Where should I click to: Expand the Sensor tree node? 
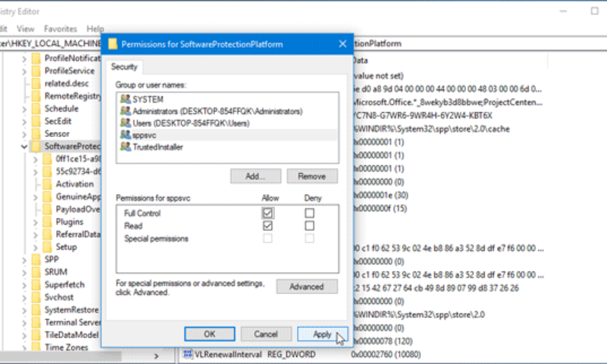pos(24,134)
